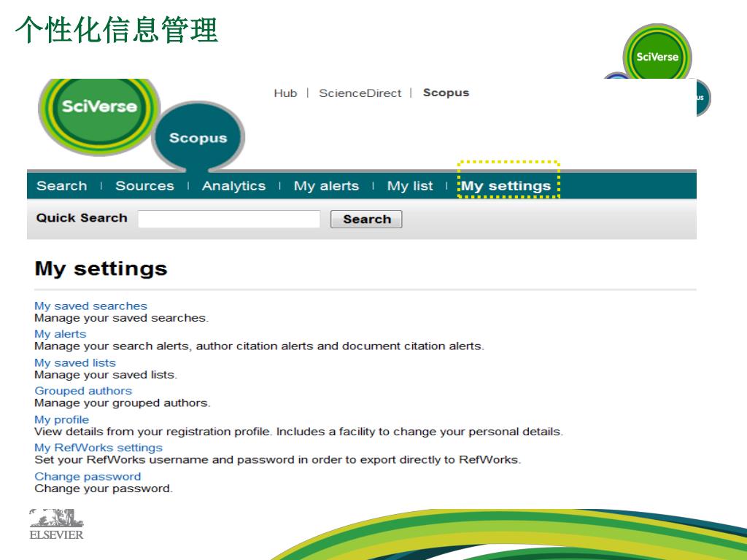Click the My settings page heading
747x560 pixels.
[101, 268]
